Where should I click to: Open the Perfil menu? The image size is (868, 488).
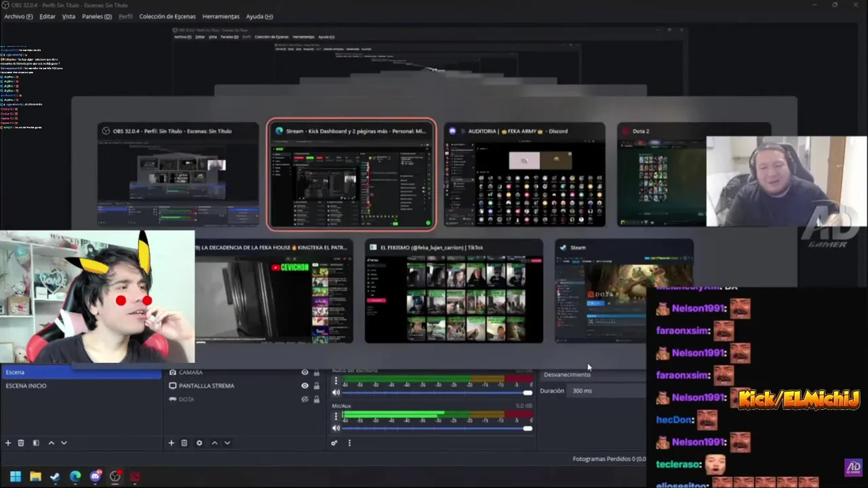[x=125, y=16]
